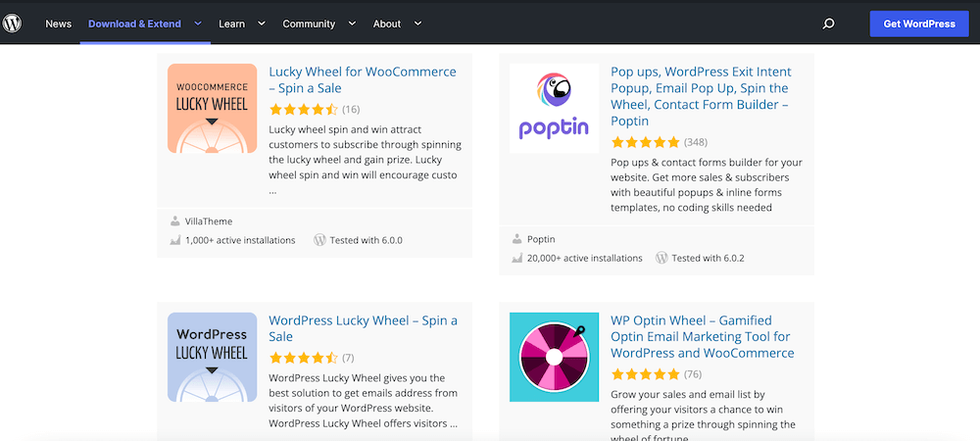Open WordPress Lucky Wheel – Spin a Sale link

[364, 328]
